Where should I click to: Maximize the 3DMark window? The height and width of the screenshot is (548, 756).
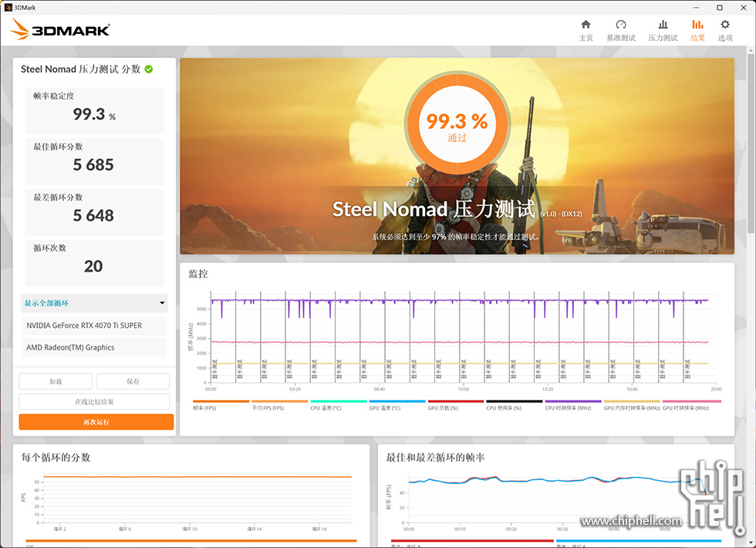719,7
